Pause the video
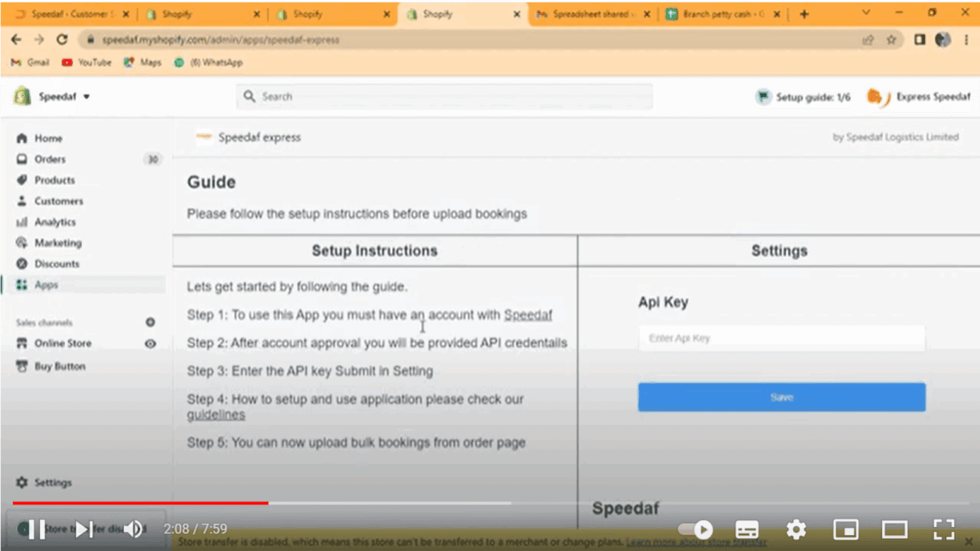 click(37, 529)
